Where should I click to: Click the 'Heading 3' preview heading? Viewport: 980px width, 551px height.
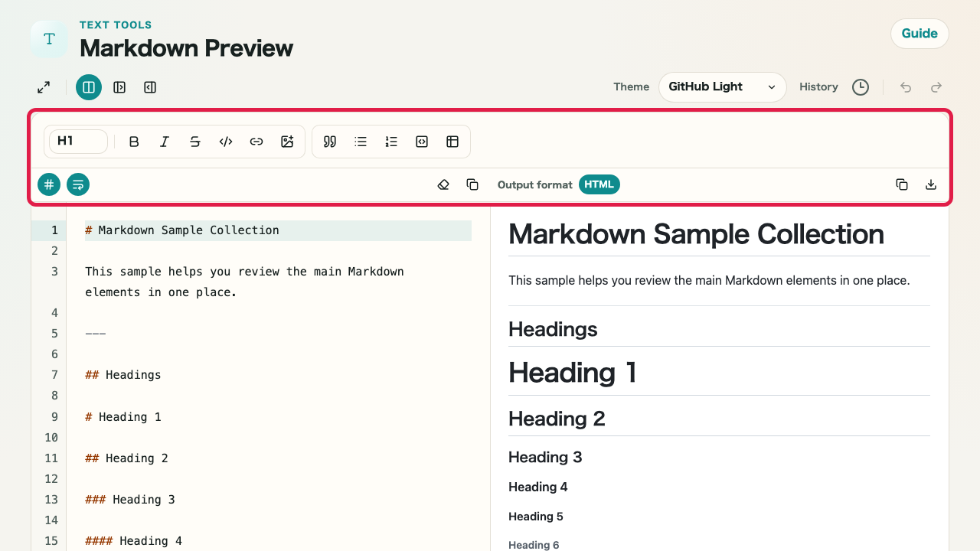tap(545, 457)
